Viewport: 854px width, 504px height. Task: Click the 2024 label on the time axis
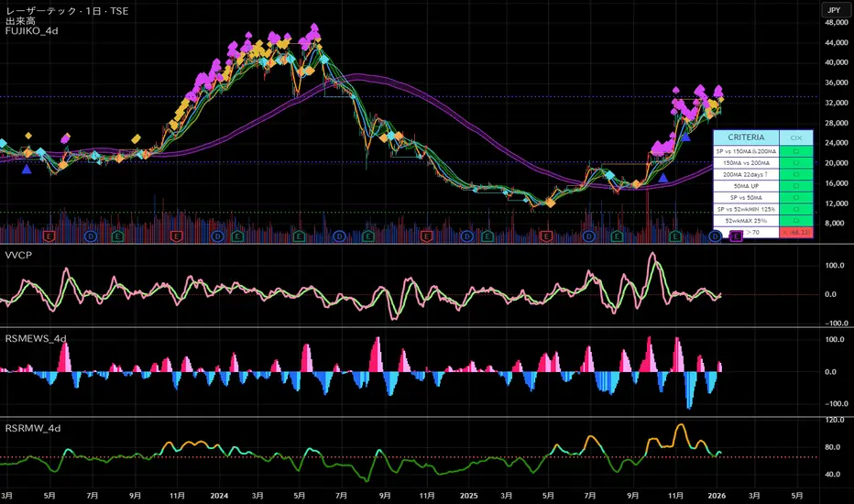pyautogui.click(x=219, y=496)
